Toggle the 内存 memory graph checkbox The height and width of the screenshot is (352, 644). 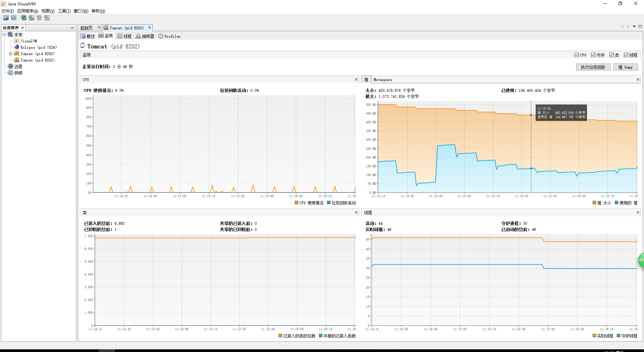click(x=593, y=55)
